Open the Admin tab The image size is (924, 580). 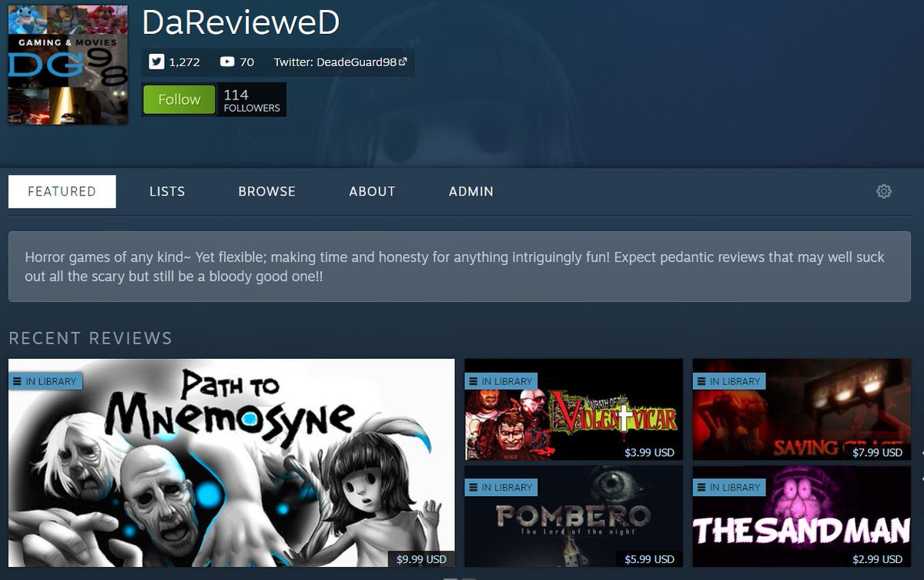click(x=471, y=192)
